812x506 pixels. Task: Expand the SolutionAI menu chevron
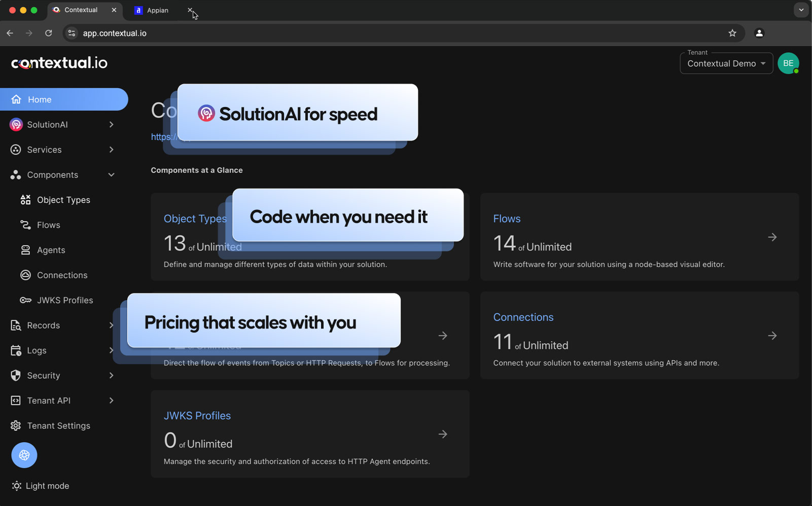coord(111,125)
